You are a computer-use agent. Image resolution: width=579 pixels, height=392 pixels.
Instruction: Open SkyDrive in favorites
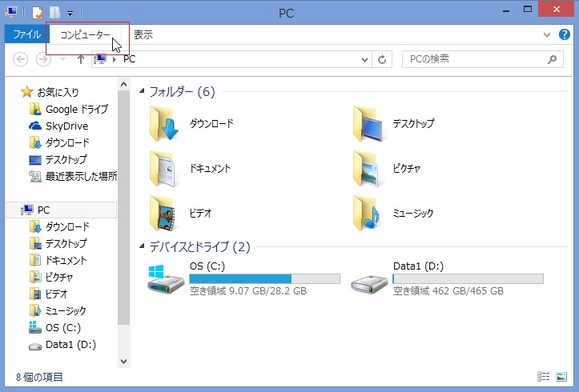click(58, 126)
